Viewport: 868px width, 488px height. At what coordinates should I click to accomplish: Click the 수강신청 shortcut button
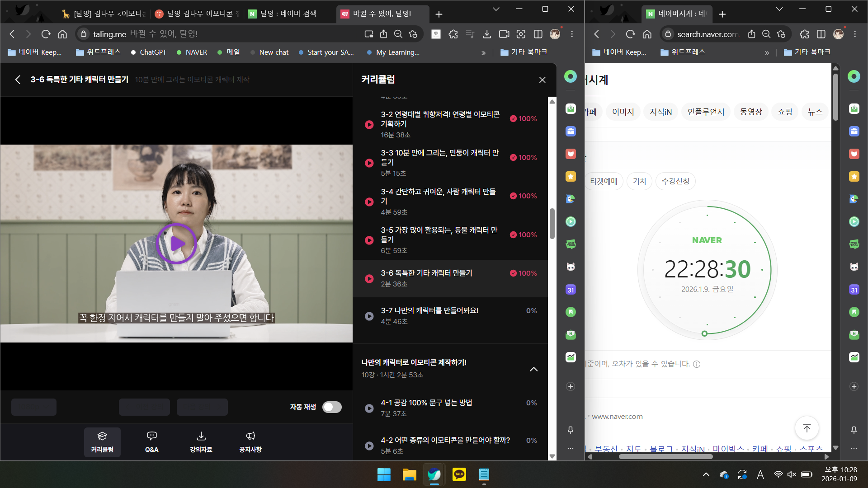675,181
